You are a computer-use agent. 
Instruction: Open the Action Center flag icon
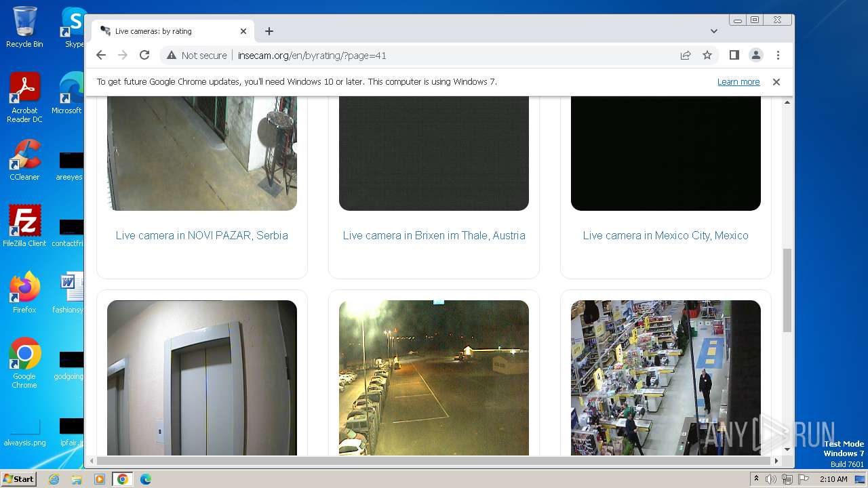[802, 479]
